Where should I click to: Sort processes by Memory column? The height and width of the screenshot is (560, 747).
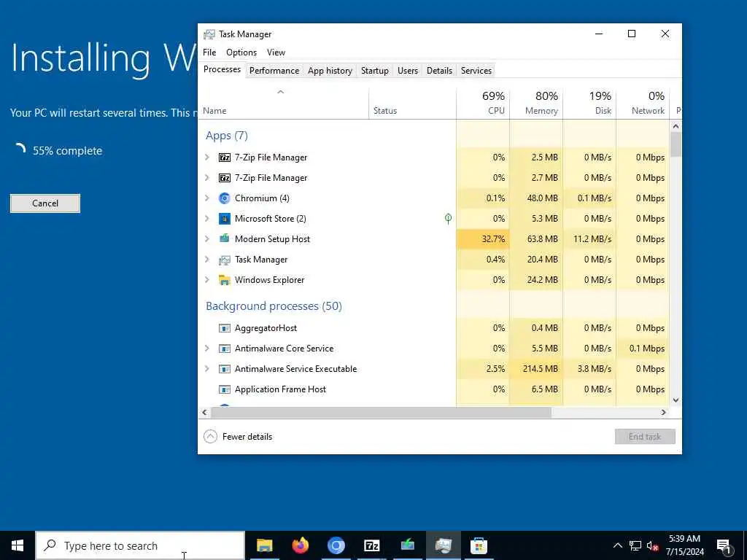pos(536,103)
